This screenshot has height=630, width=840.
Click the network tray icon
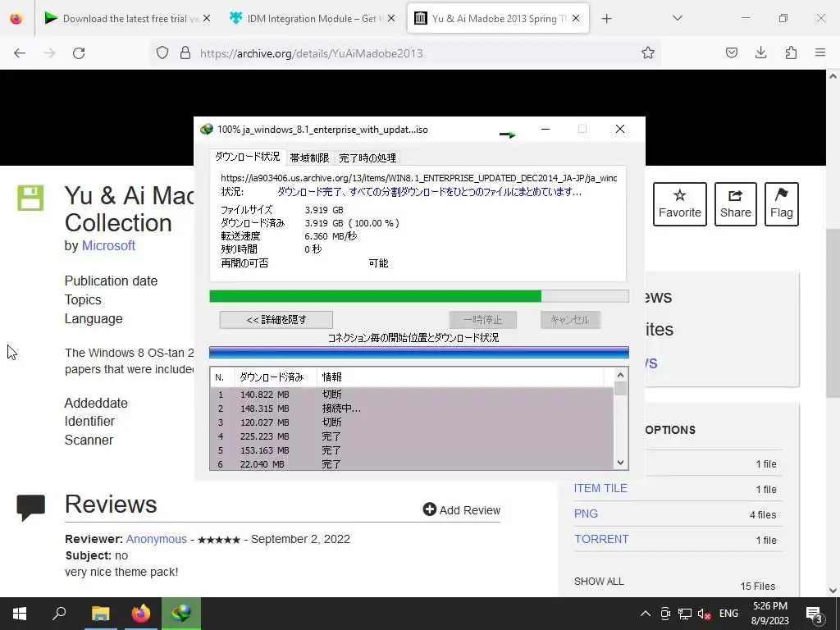pyautogui.click(x=685, y=614)
